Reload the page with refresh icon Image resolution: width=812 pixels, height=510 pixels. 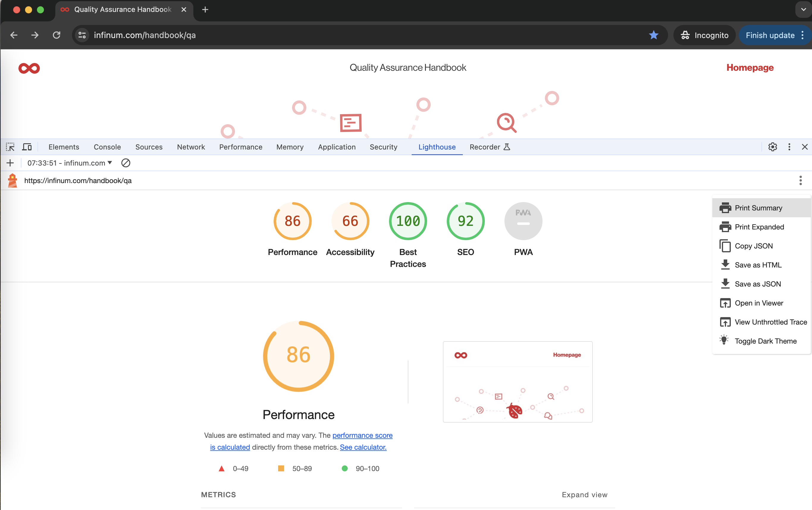point(56,35)
